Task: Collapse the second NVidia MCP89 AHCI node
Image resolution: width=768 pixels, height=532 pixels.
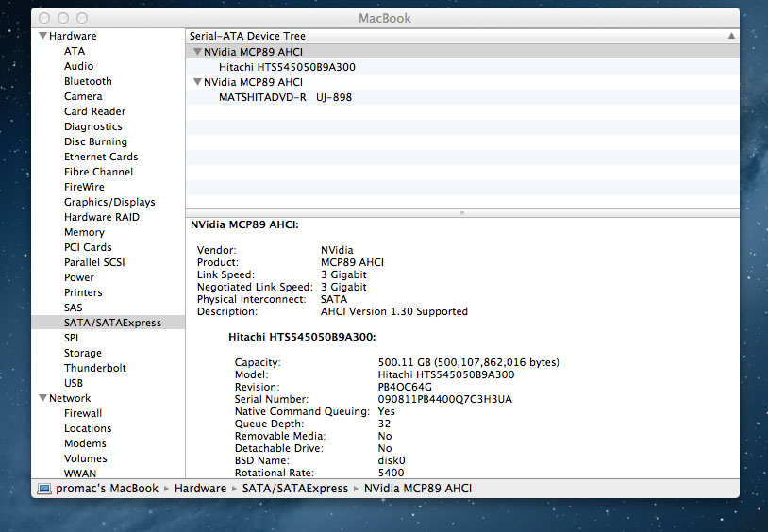Action: 197,82
